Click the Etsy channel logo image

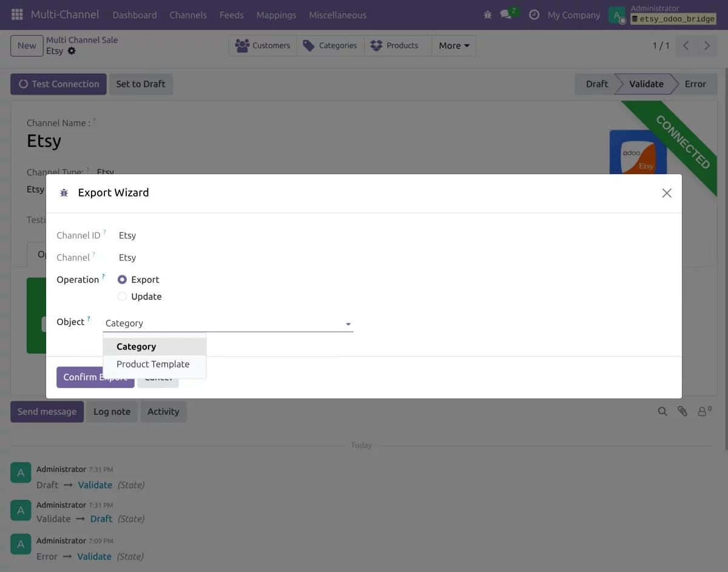[x=638, y=152]
